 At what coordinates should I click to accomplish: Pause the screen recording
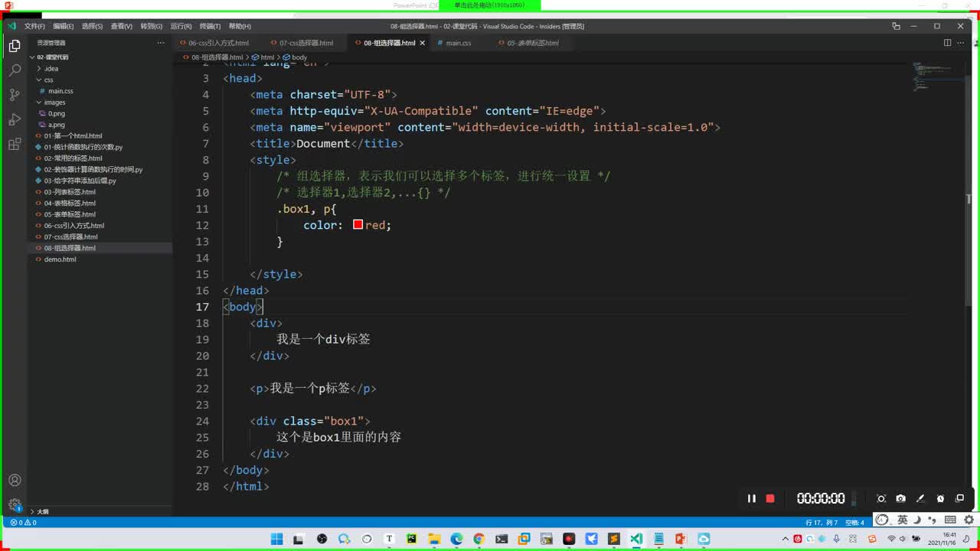(x=752, y=498)
